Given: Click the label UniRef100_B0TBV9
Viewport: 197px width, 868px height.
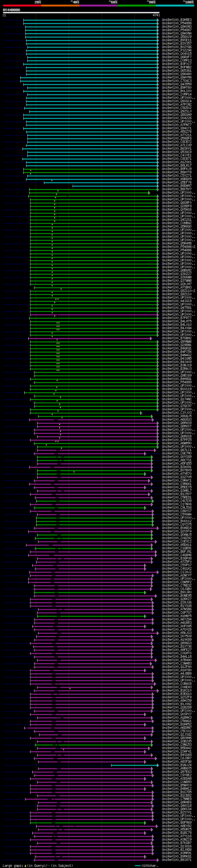Looking at the screenshot, I should (x=177, y=470).
